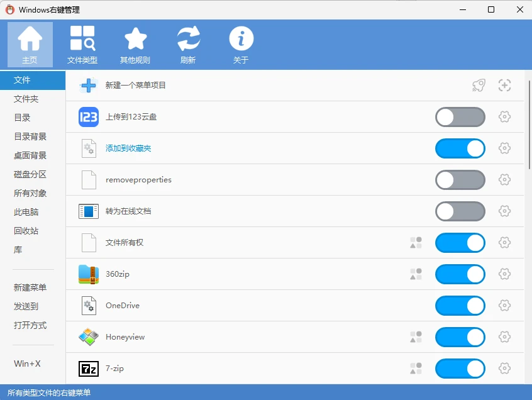Image resolution: width=532 pixels, height=400 pixels.
Task: Refresh the list with 刷新 icon
Action: pyautogui.click(x=188, y=45)
